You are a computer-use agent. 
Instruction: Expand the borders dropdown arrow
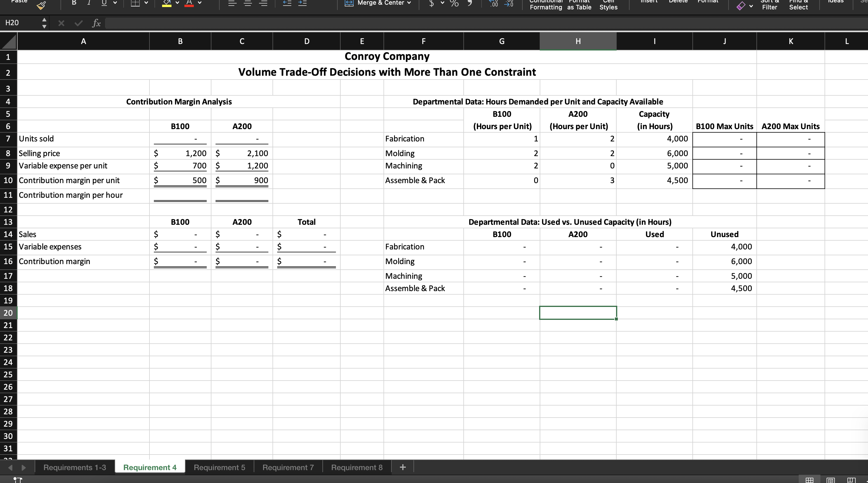click(x=146, y=3)
